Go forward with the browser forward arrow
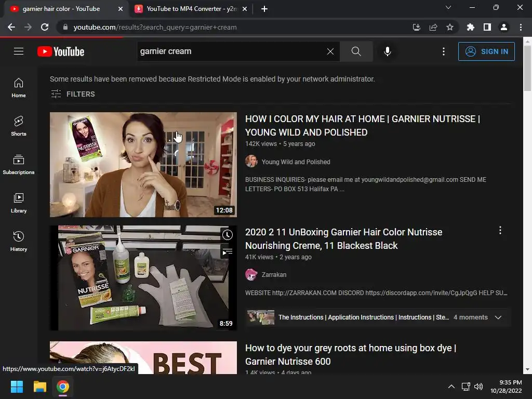 [x=28, y=27]
